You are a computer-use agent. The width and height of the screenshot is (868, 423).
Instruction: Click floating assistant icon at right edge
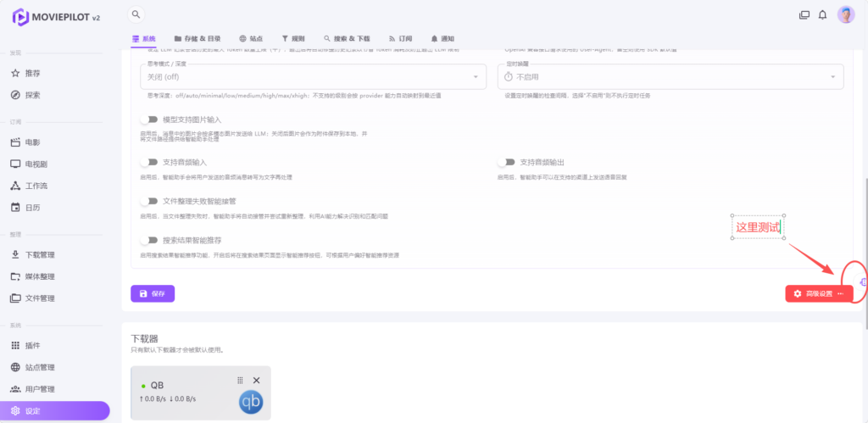[862, 282]
